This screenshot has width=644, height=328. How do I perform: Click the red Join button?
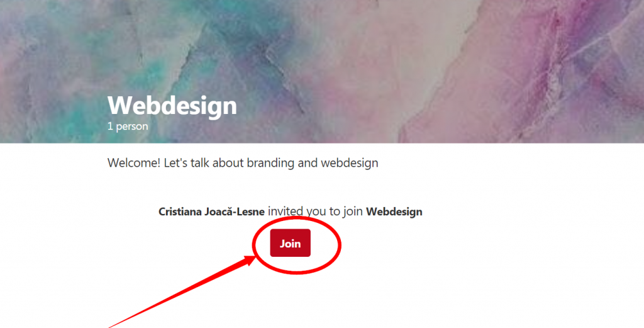pos(290,244)
